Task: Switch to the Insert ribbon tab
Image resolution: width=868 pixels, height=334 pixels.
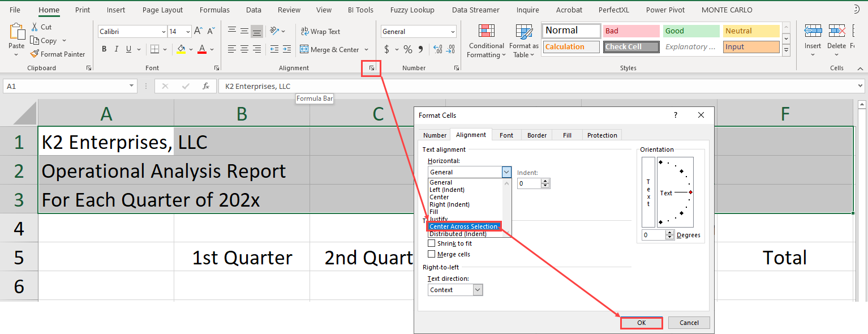Action: (116, 10)
